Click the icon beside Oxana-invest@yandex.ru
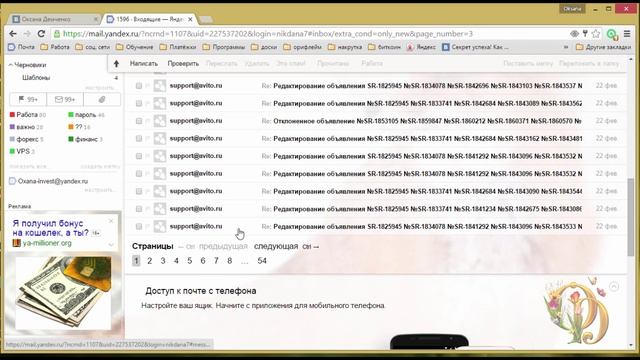The width and height of the screenshot is (640, 360). tap(13, 181)
